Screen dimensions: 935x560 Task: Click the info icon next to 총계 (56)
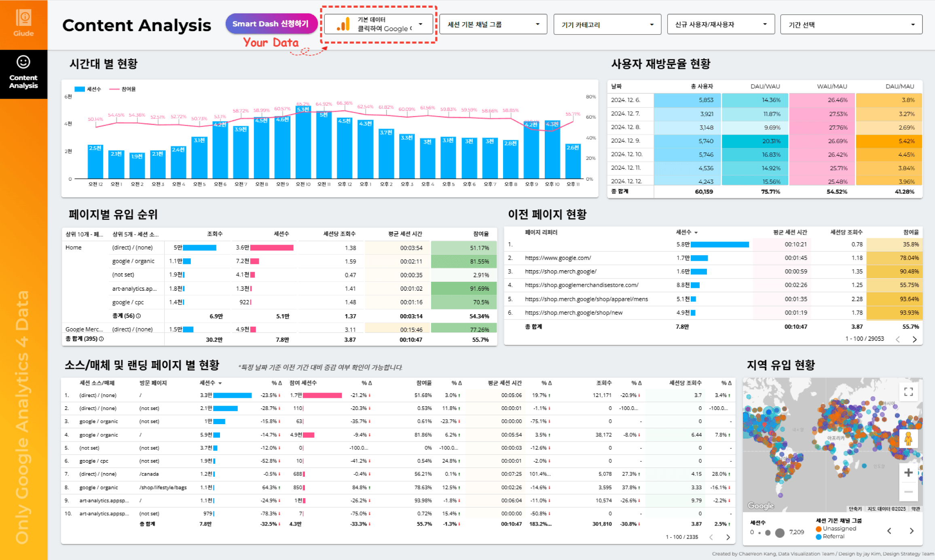[138, 316]
